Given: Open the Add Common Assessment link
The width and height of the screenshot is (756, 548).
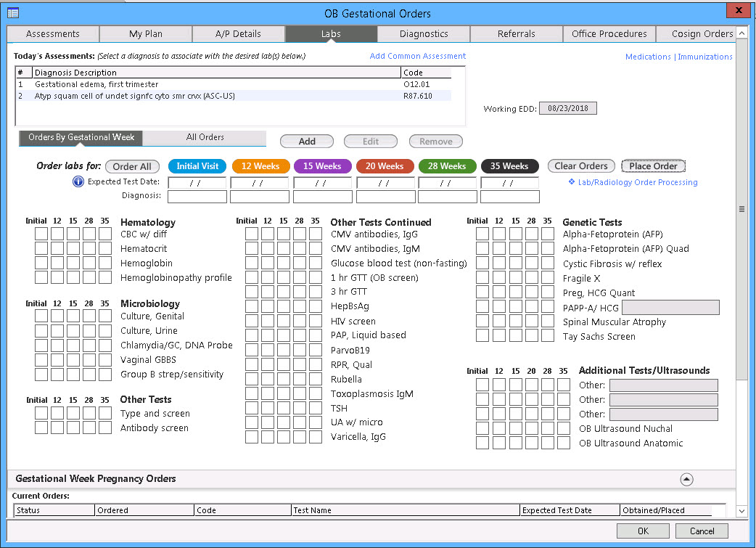Looking at the screenshot, I should [x=417, y=56].
